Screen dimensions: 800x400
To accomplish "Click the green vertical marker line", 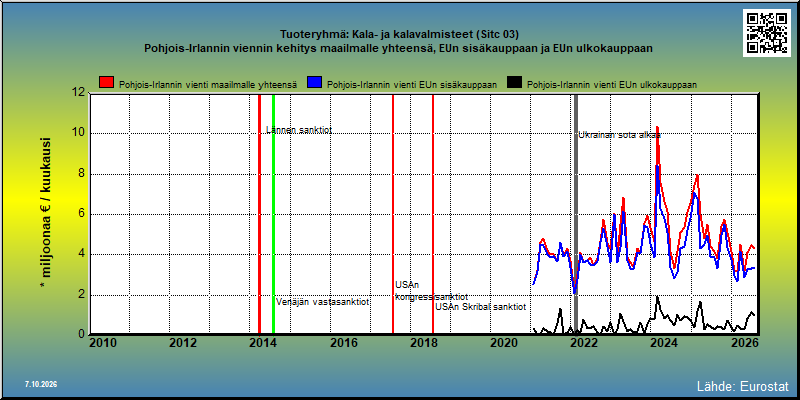I will click(x=273, y=214).
